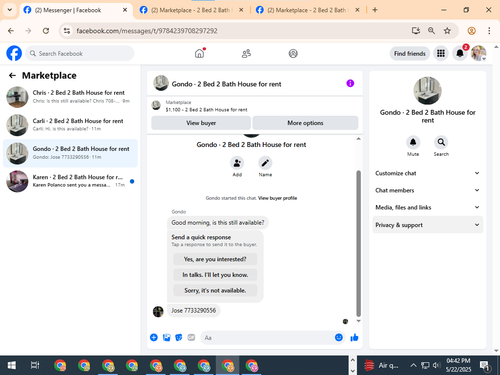Viewport: 500px width, 375px height.
Task: Choose a GIF from the GIF icon
Action: click(x=191, y=338)
